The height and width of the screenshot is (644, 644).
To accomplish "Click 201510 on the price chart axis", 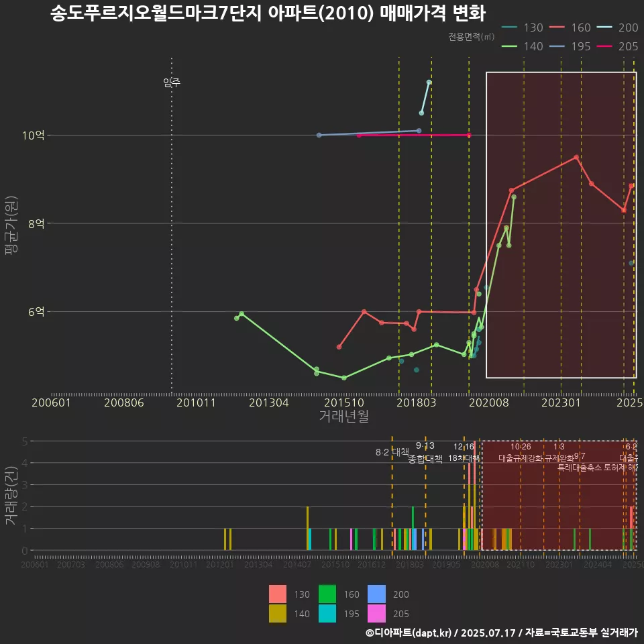I will [x=344, y=402].
